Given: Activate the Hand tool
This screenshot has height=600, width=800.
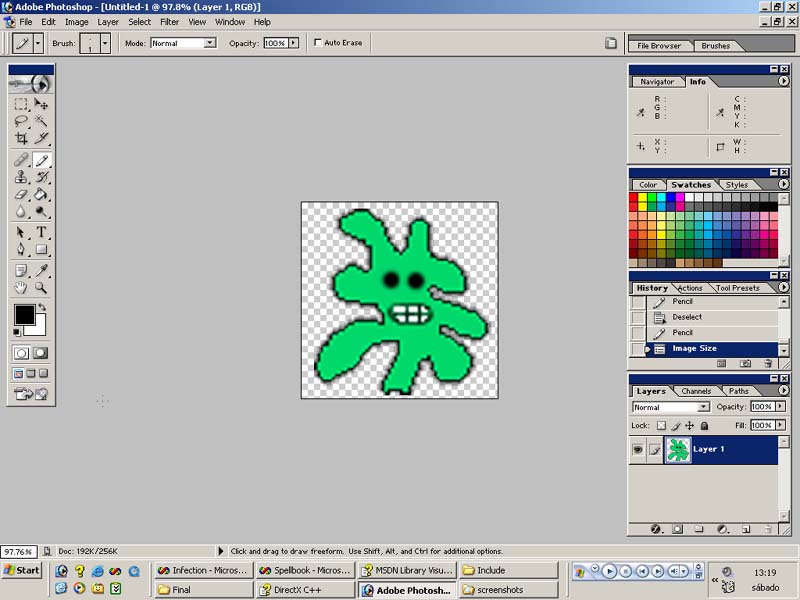Looking at the screenshot, I should click(x=21, y=288).
